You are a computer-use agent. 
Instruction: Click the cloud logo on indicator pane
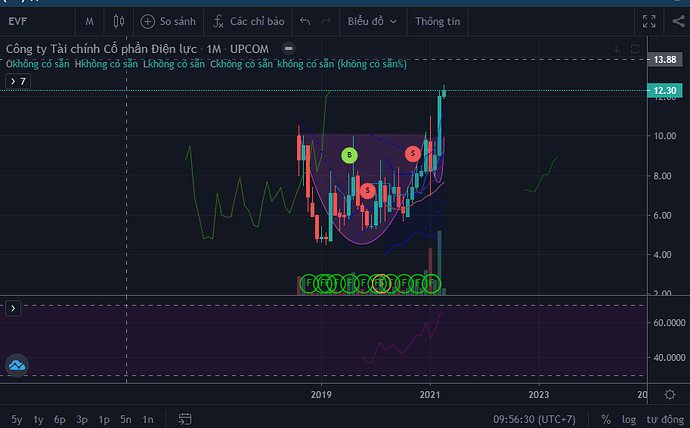coord(16,366)
